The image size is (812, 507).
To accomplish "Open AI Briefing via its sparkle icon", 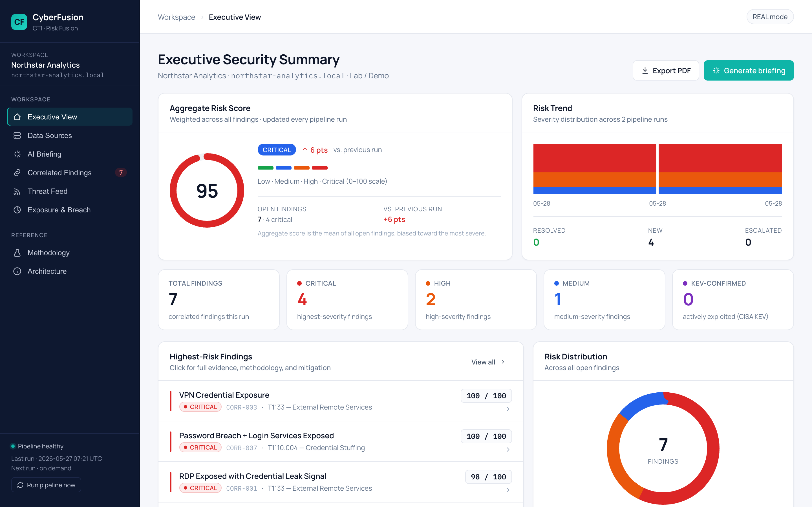I will pos(17,154).
